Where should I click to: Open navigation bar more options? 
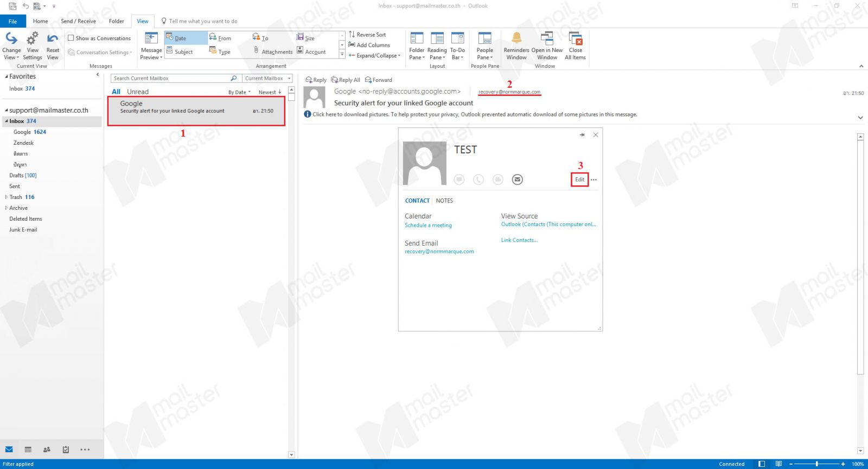[x=85, y=449]
